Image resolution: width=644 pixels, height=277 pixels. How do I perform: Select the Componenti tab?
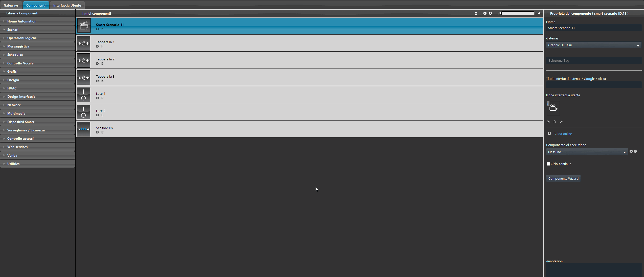(x=36, y=5)
